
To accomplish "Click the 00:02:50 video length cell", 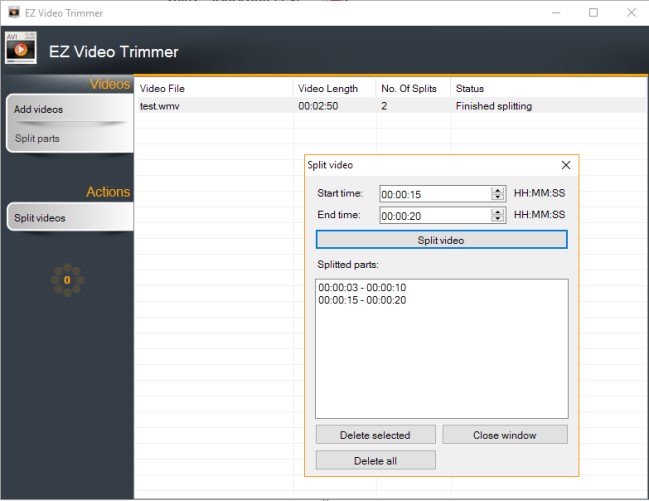I will pyautogui.click(x=318, y=106).
